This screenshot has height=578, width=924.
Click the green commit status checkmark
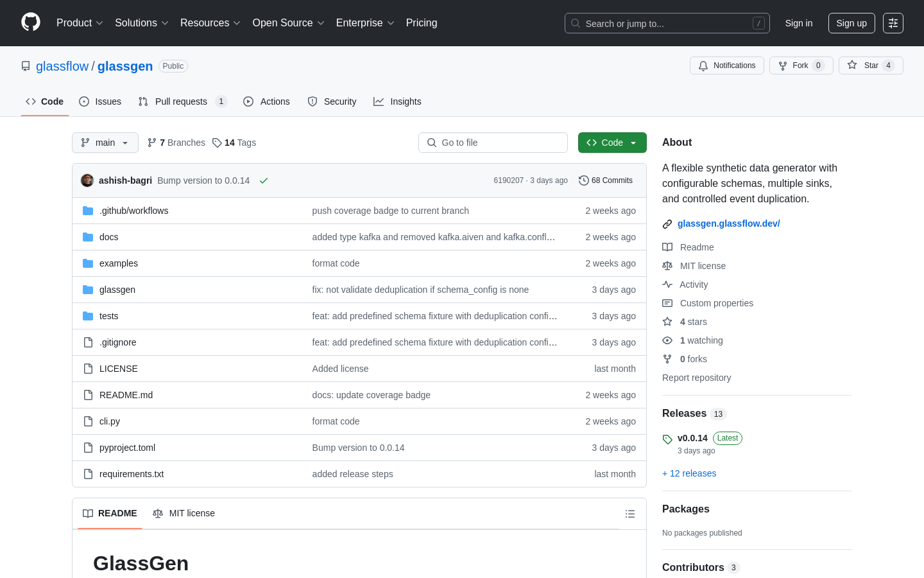tap(264, 180)
